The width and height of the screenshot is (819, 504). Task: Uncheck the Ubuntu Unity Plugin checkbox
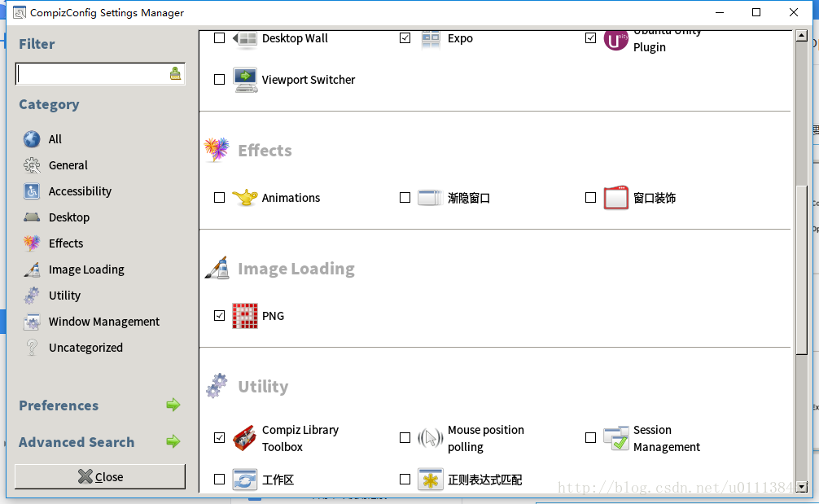coord(590,38)
